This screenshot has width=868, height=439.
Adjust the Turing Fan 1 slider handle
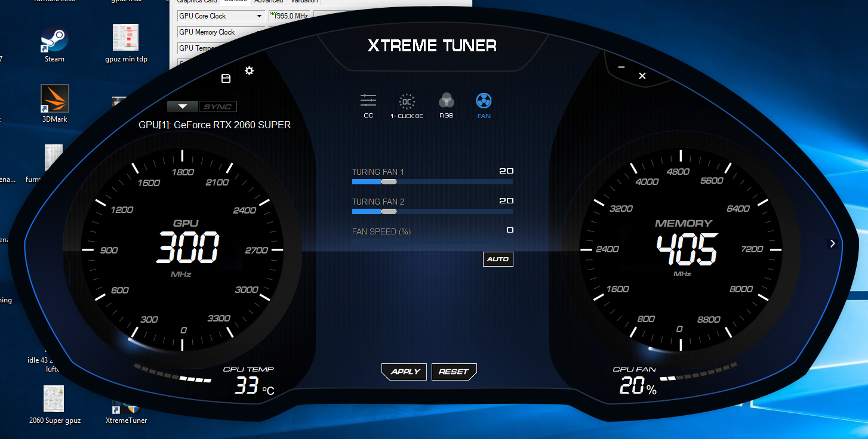tap(389, 181)
